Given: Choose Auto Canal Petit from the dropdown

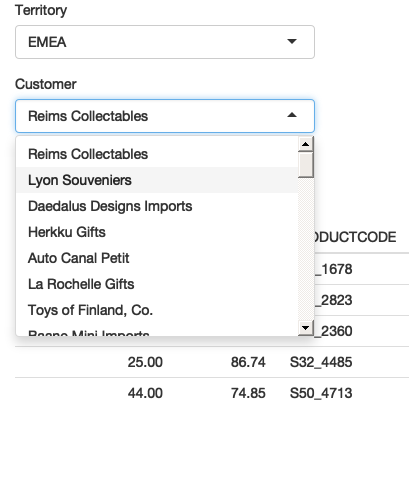Looking at the screenshot, I should pos(157,258).
